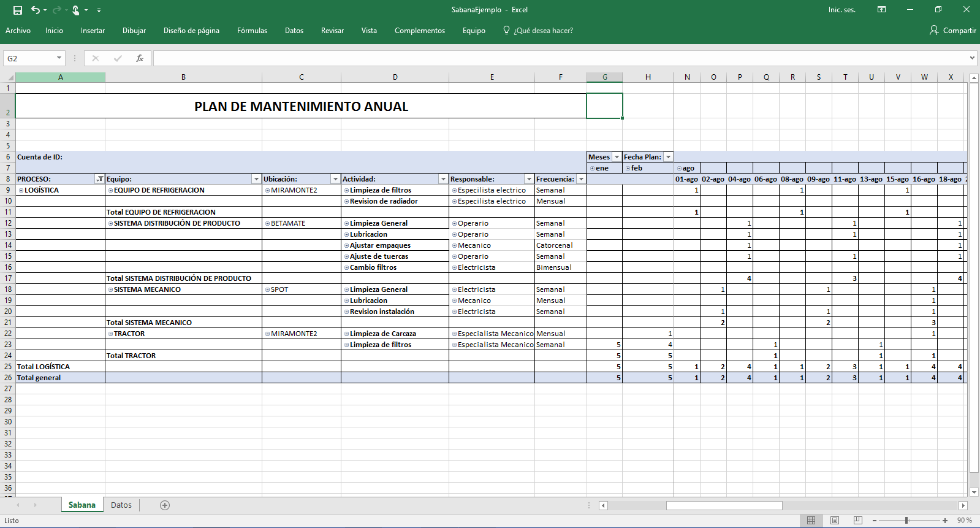The height and width of the screenshot is (528, 980).
Task: Click the Insert Function fx icon
Action: click(140, 58)
